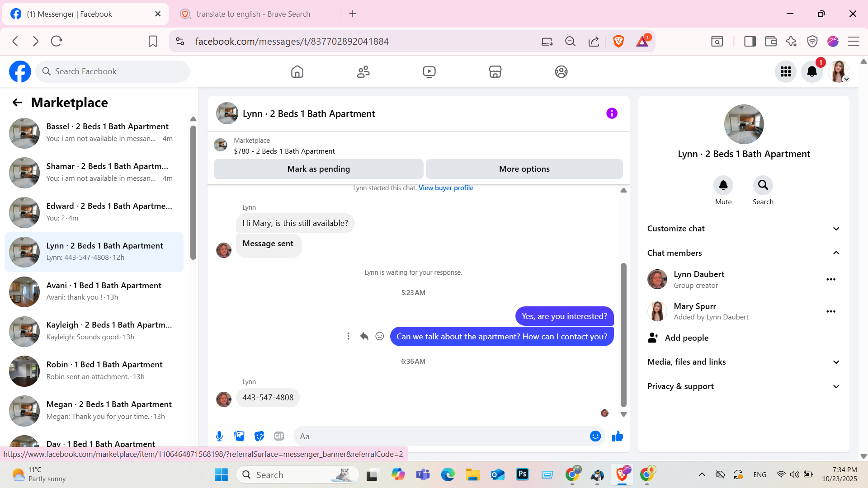Click the voice clip microphone icon
This screenshot has width=868, height=488.
click(x=219, y=436)
